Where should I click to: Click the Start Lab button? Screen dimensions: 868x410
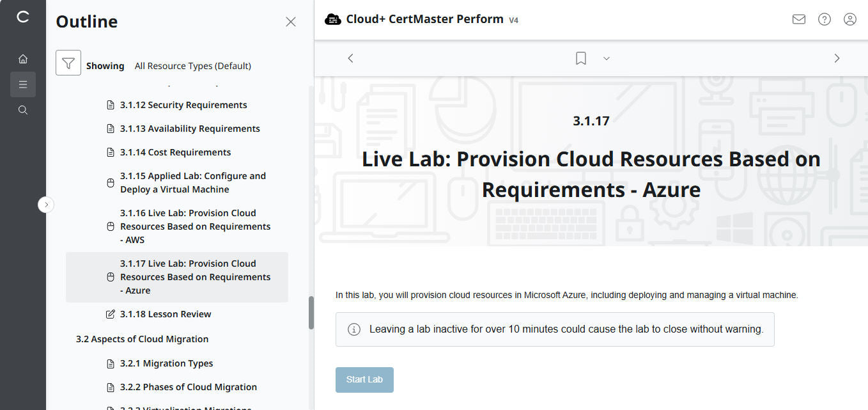pos(364,379)
